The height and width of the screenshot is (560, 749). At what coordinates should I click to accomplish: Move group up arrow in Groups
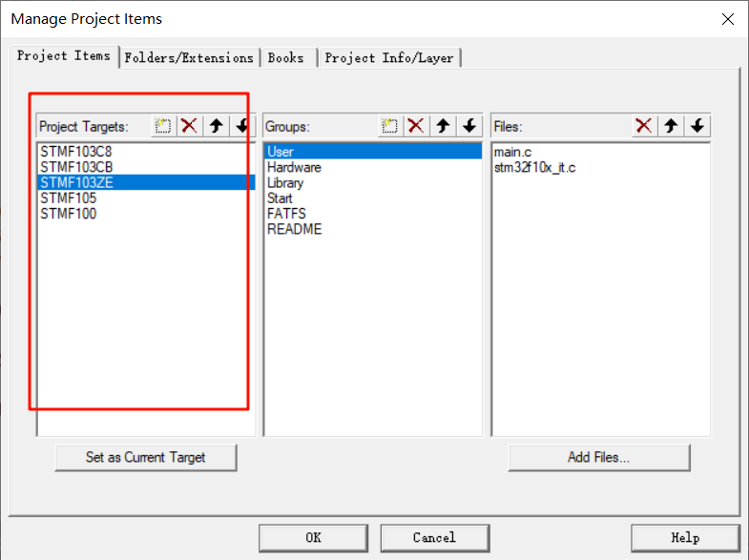tap(443, 127)
